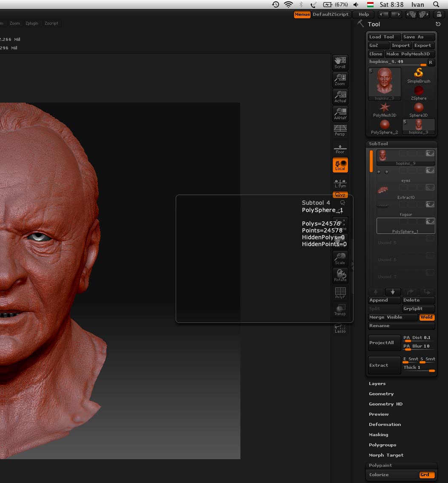Screen dimensions: 448x483
Task: Open the Zplugin menu
Action: [x=32, y=23]
